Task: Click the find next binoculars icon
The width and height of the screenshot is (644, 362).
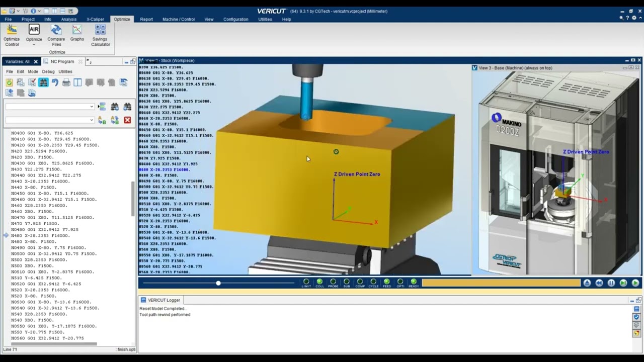Action: (x=115, y=107)
